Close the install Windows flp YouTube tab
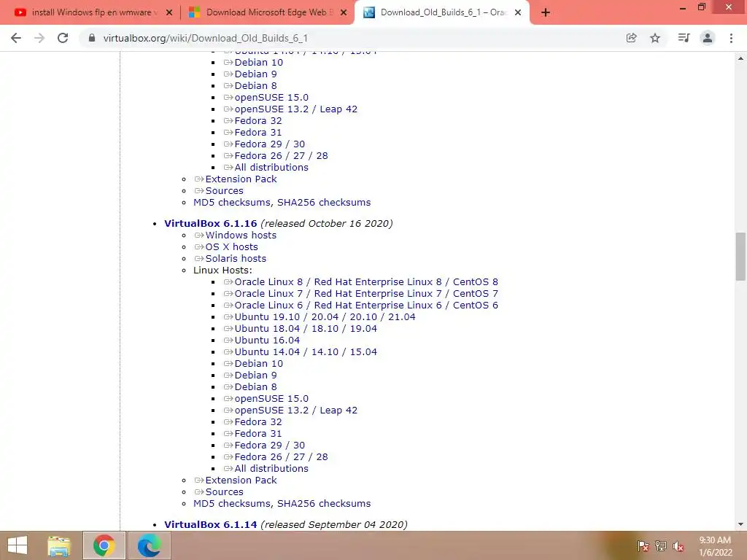This screenshot has height=560, width=747. (169, 13)
